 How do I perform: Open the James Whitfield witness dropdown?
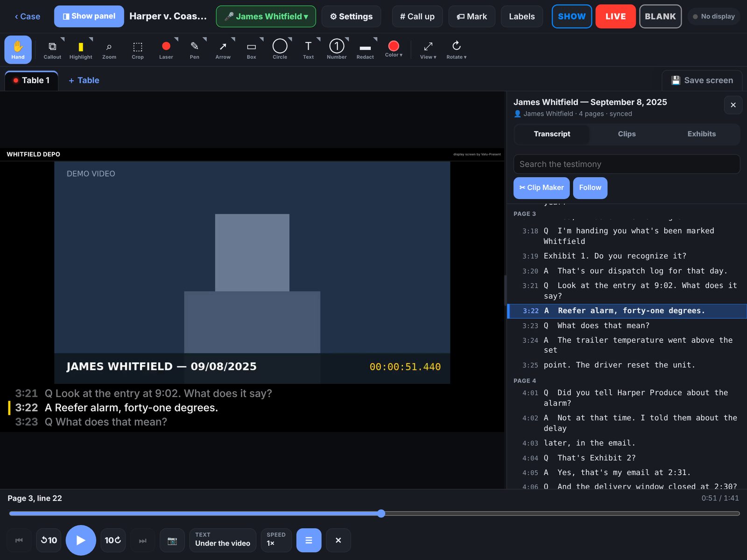266,16
